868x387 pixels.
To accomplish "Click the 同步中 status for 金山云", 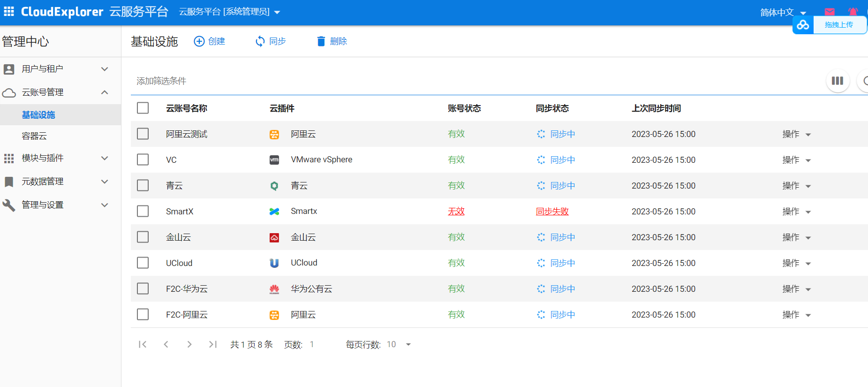I will [x=556, y=237].
